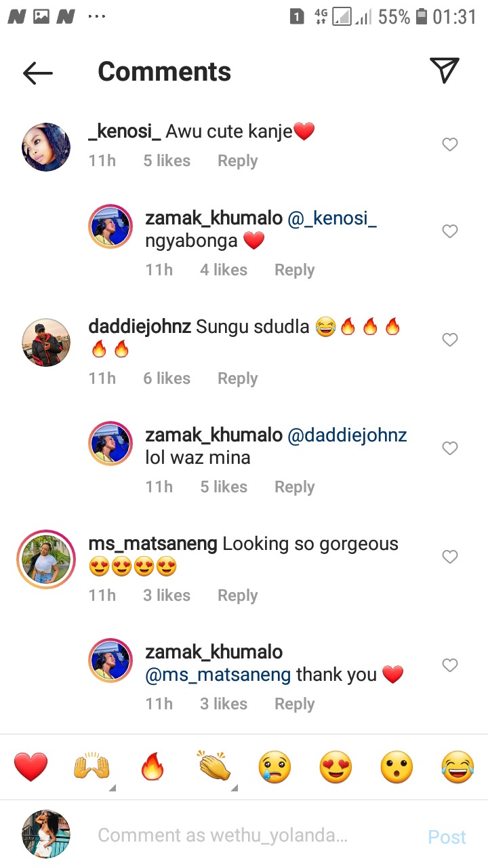View 6 likes on daddiejohnz's comment
Image resolution: width=488 pixels, height=868 pixels.
point(167,378)
